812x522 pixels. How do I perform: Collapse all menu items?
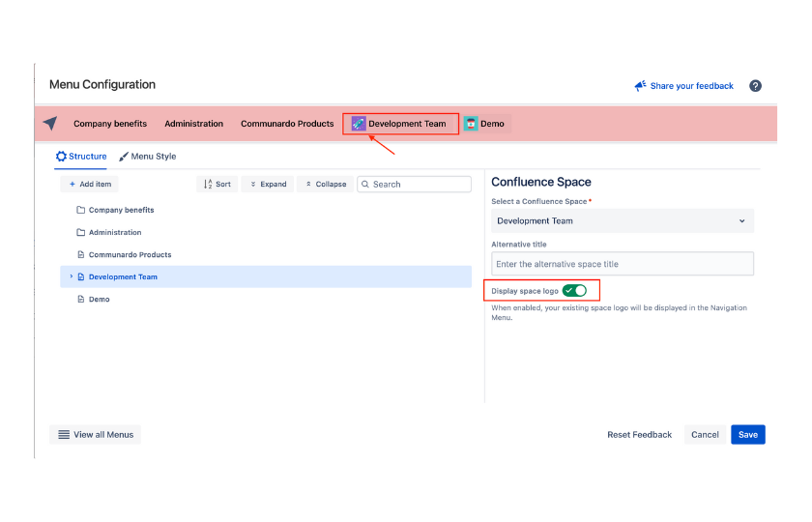point(325,185)
